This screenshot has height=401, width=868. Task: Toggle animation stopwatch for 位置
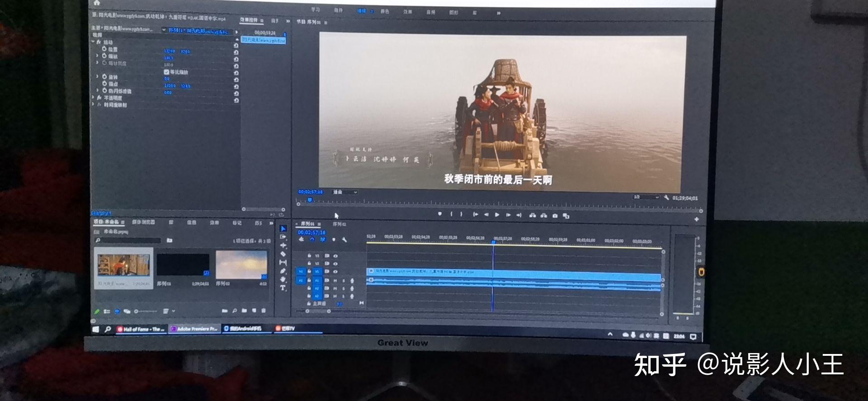(x=104, y=49)
